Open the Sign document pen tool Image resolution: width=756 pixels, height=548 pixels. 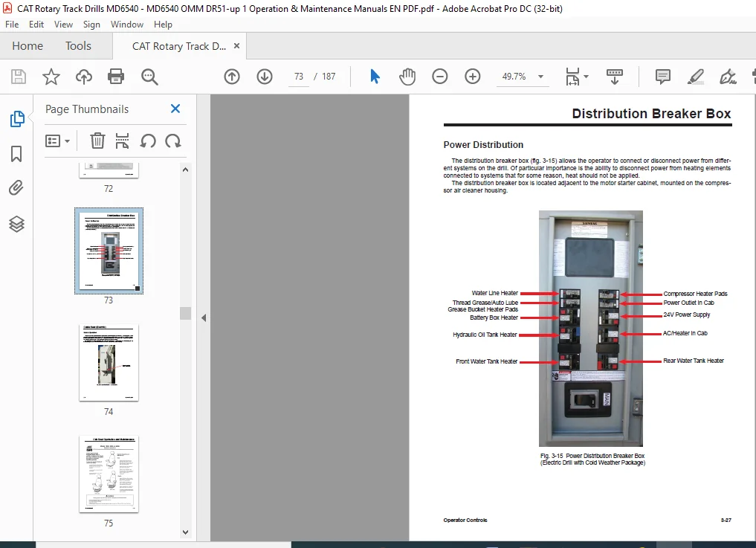(x=728, y=77)
